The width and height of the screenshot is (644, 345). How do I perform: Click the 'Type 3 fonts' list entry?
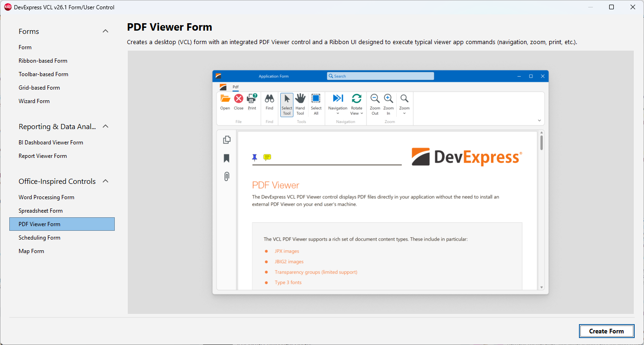click(288, 282)
